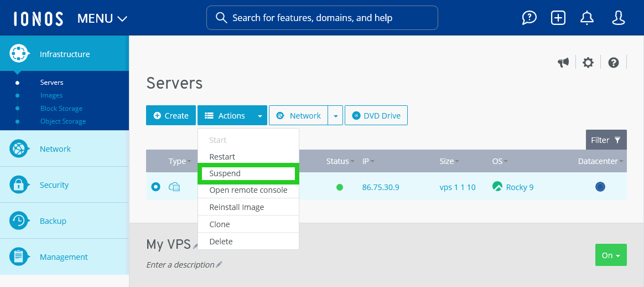Expand the Security sidebar section

click(x=65, y=185)
